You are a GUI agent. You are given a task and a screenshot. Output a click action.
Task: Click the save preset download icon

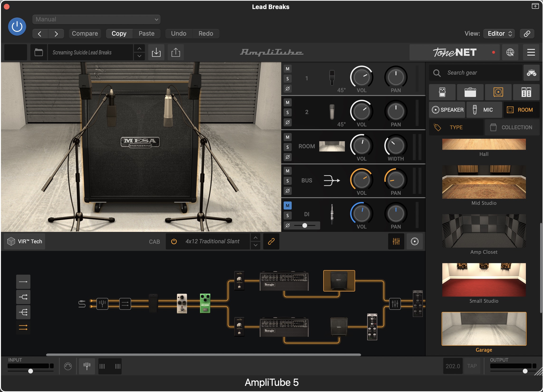coord(156,52)
